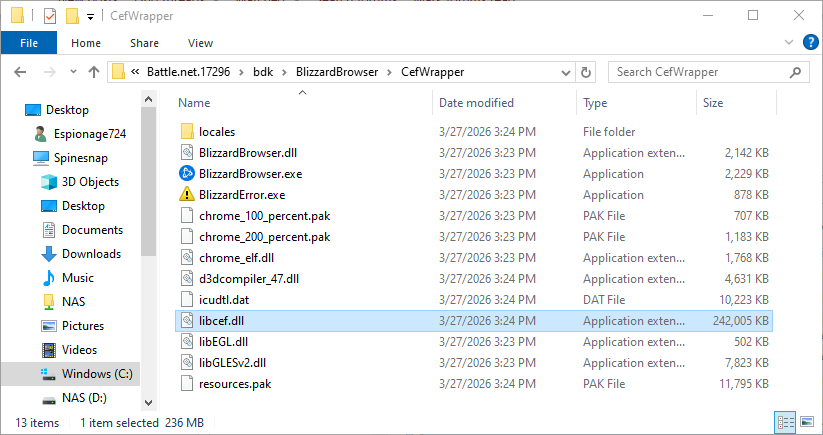Open the View ribbon tab
The height and width of the screenshot is (435, 823).
tap(200, 43)
